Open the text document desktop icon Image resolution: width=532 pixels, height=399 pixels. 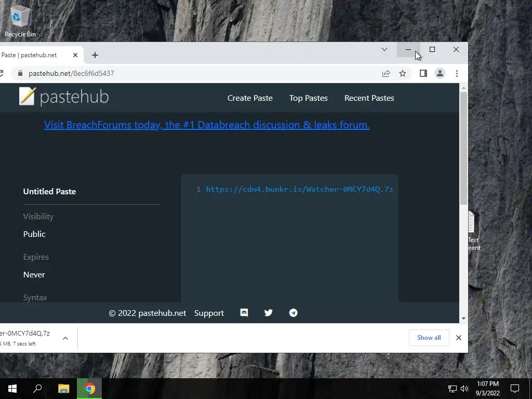(473, 231)
